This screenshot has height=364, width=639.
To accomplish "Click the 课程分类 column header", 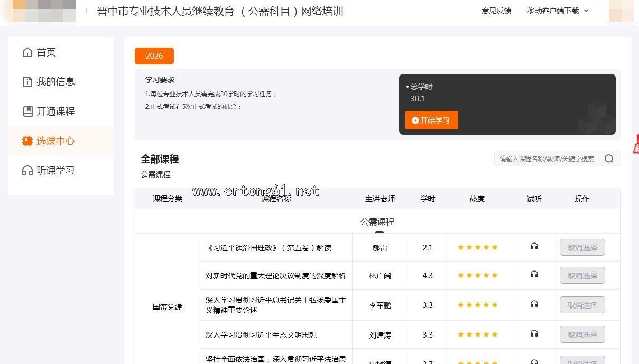I will tap(168, 199).
